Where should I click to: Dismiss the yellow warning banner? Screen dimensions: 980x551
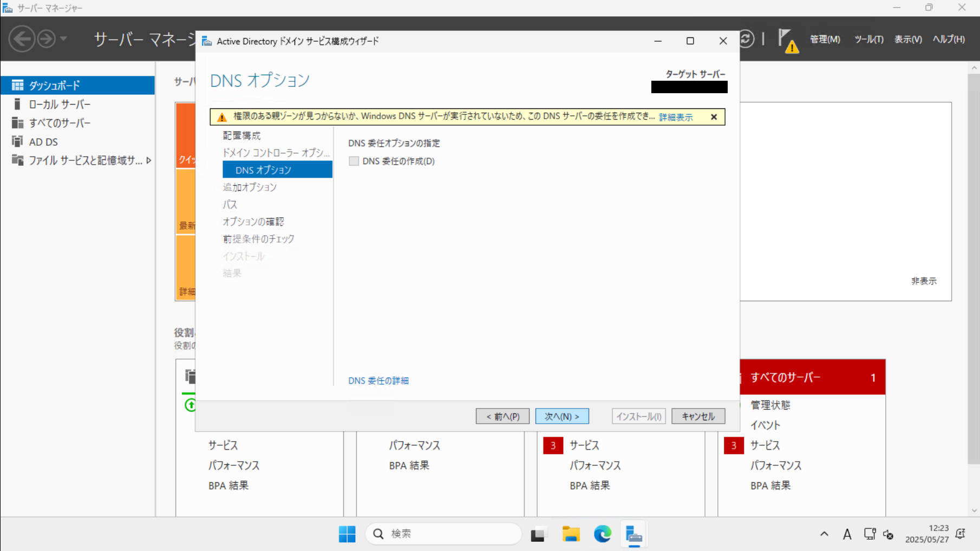[714, 117]
